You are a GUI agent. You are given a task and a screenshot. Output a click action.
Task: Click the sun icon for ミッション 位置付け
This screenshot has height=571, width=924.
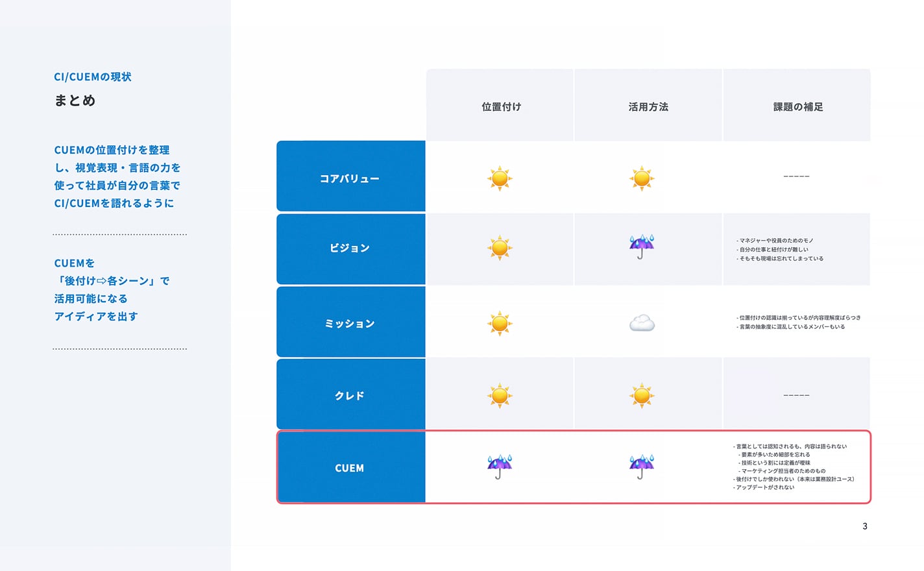[x=500, y=323]
